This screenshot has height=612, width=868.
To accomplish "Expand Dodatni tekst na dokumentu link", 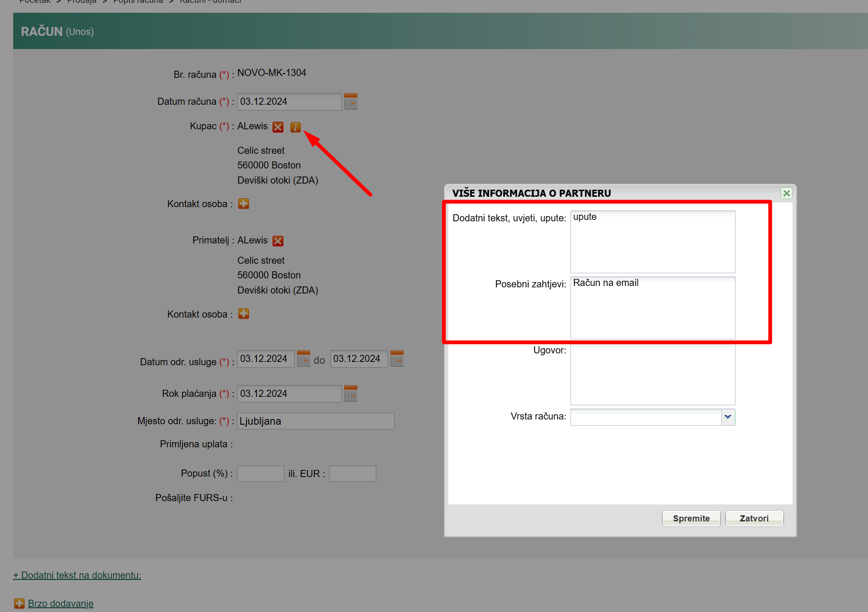I will click(77, 575).
